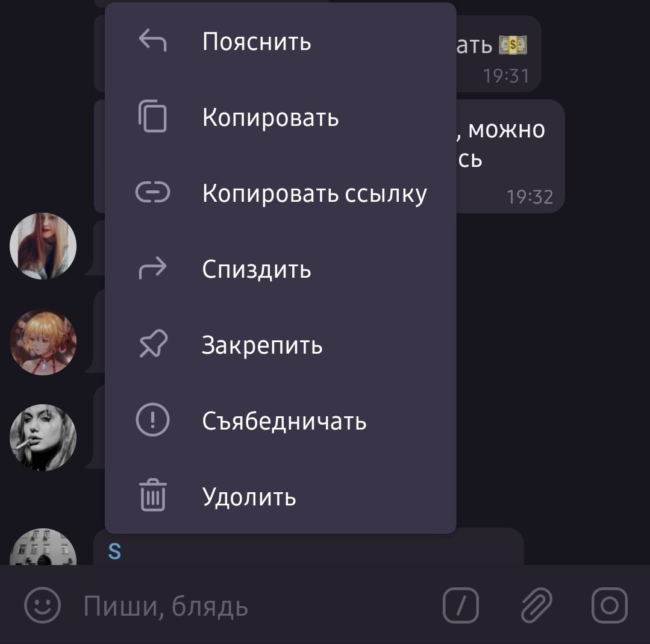
Task: Open the camera icon in input bar
Action: (x=610, y=605)
